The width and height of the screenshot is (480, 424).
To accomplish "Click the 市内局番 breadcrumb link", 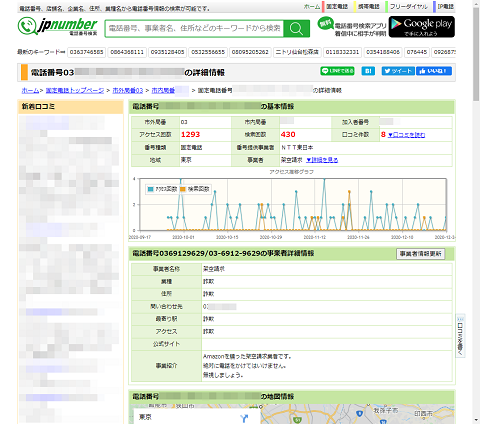I will 163,90.
